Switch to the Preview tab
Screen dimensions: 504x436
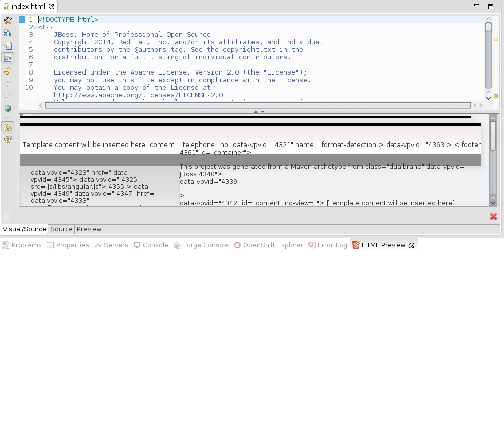pos(89,229)
